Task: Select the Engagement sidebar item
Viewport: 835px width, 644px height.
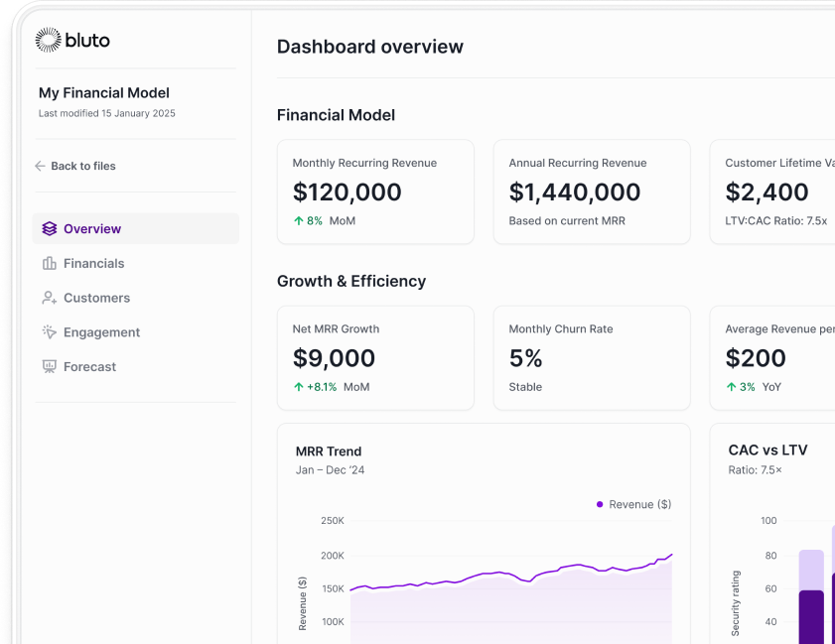Action: coord(101,332)
